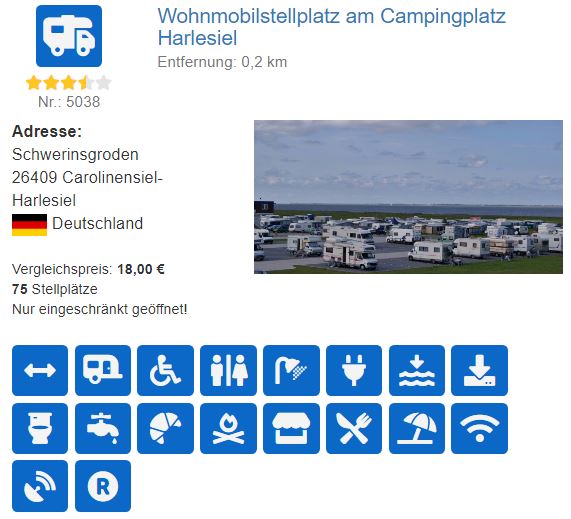Select the WiFi signal icon
571x519 pixels.
pos(479,428)
